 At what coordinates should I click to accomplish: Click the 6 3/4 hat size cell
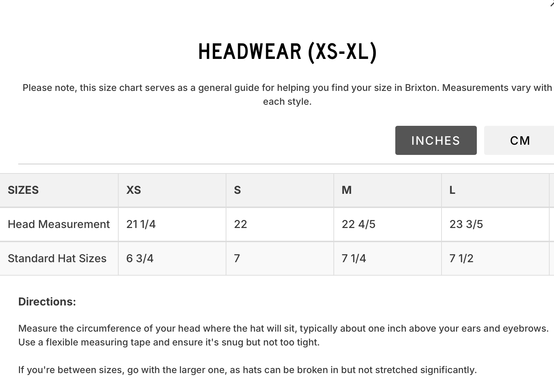172,259
